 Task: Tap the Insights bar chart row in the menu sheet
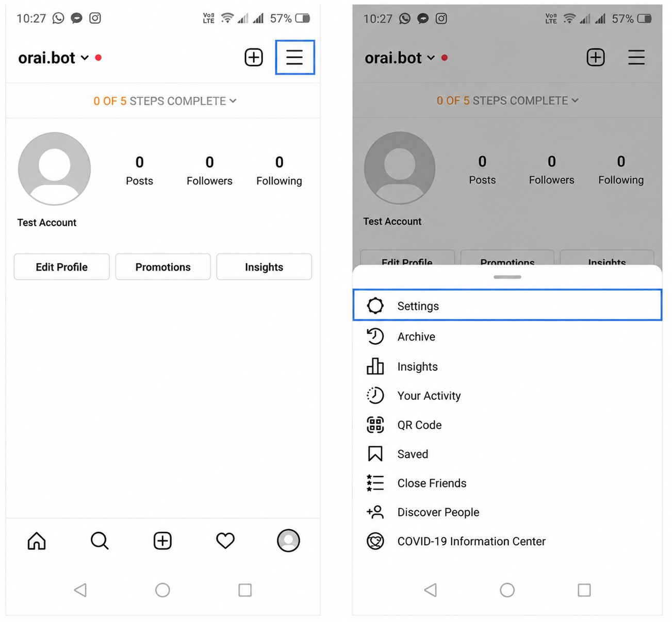click(507, 366)
